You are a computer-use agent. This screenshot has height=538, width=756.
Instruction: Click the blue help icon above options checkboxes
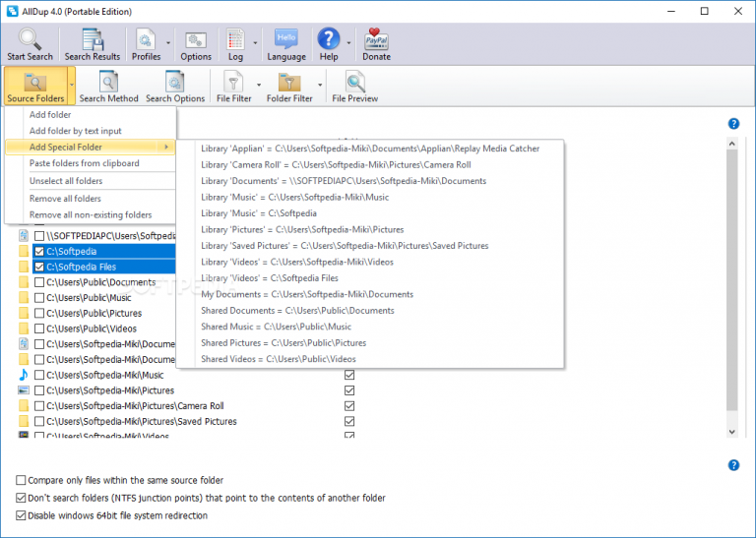[x=733, y=465]
